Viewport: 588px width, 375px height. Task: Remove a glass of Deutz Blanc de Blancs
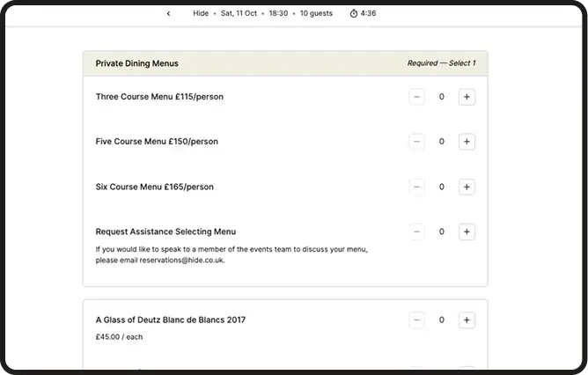416,320
